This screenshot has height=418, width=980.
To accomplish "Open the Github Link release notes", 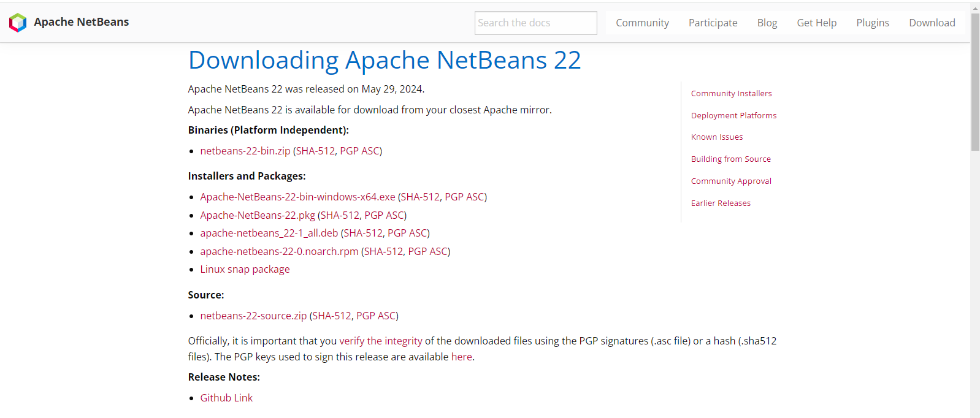I will tap(226, 398).
